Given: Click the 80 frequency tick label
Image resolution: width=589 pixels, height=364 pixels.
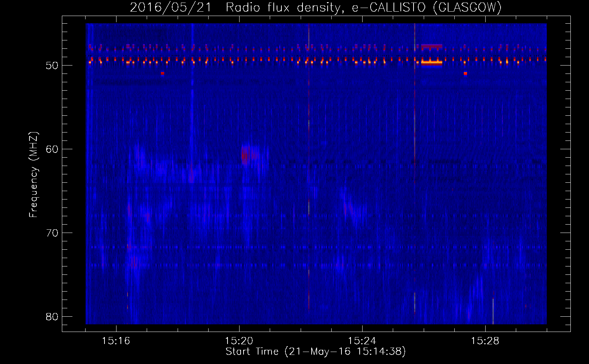Looking at the screenshot, I should coord(52,317).
